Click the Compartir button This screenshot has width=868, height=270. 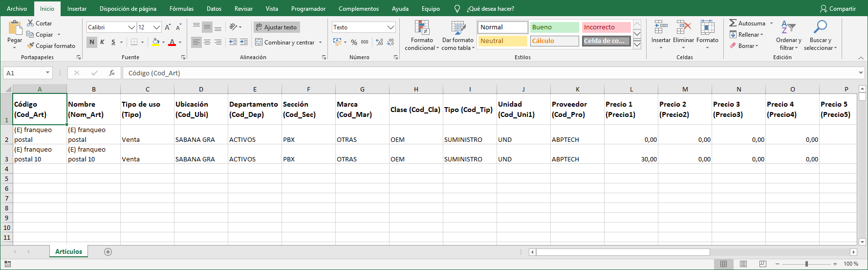(838, 9)
